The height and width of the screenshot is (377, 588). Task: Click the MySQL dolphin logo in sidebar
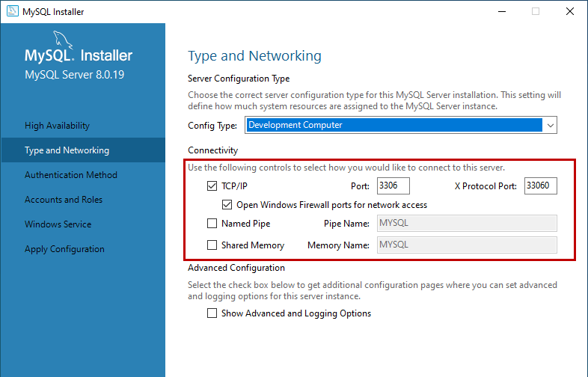click(x=63, y=40)
